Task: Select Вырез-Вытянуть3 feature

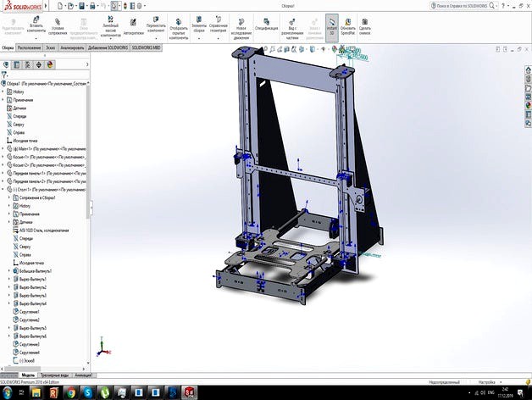Action: (30, 296)
